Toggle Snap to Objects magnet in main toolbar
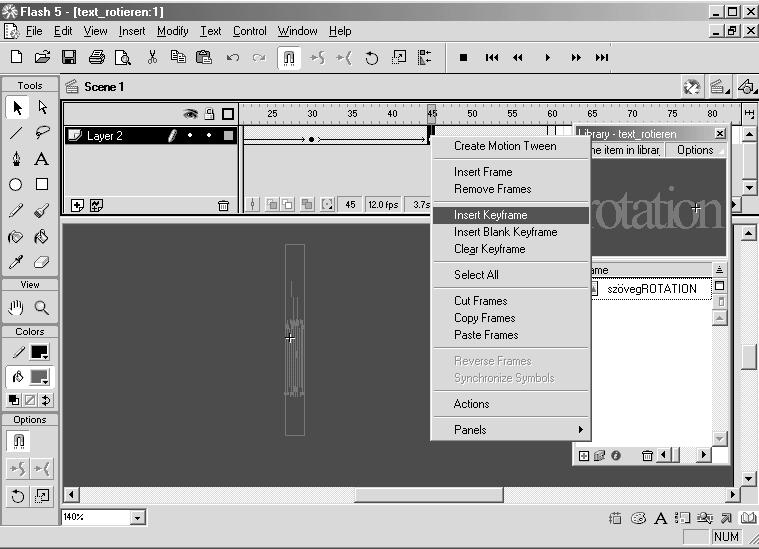This screenshot has width=759, height=549. (x=289, y=58)
